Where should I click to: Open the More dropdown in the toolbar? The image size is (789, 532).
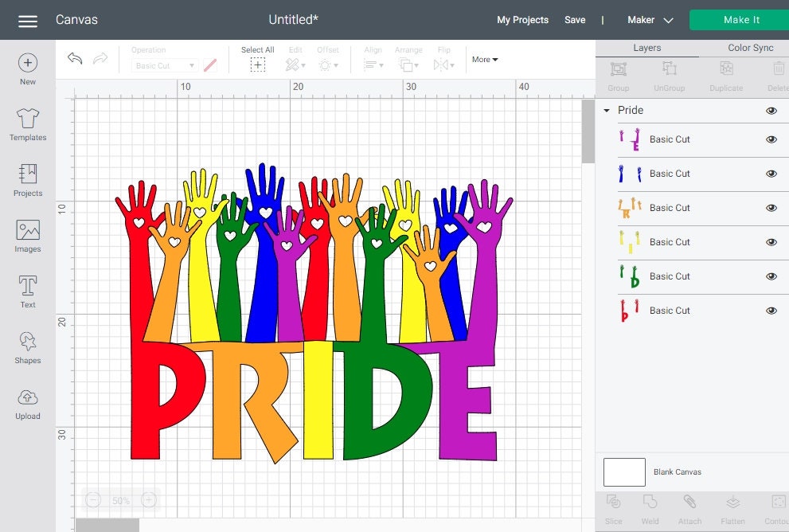click(485, 59)
